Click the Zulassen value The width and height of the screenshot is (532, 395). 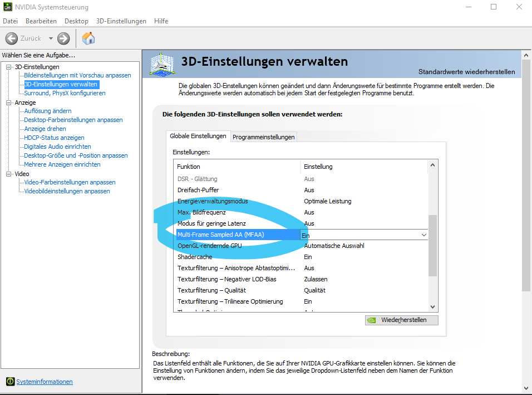[x=316, y=279]
